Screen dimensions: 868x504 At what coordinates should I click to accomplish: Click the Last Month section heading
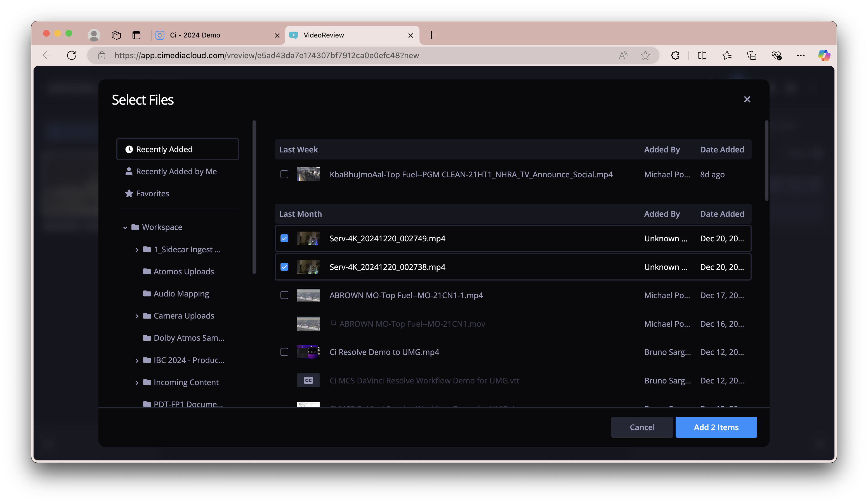[300, 214]
